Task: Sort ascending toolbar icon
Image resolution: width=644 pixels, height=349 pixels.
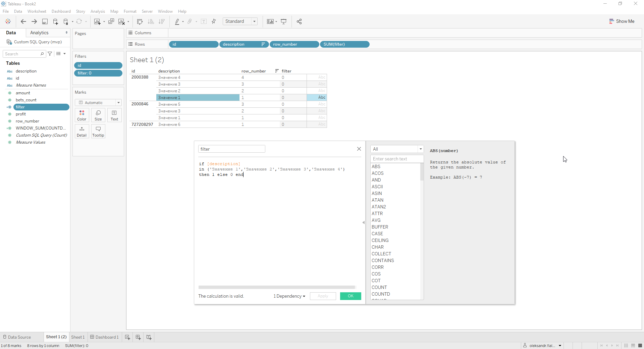Action: [x=151, y=21]
